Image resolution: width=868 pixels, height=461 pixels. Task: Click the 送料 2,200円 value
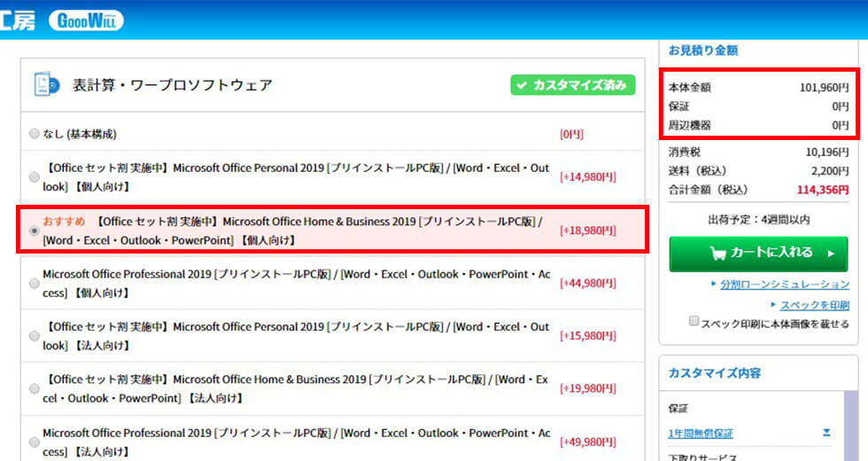[830, 170]
